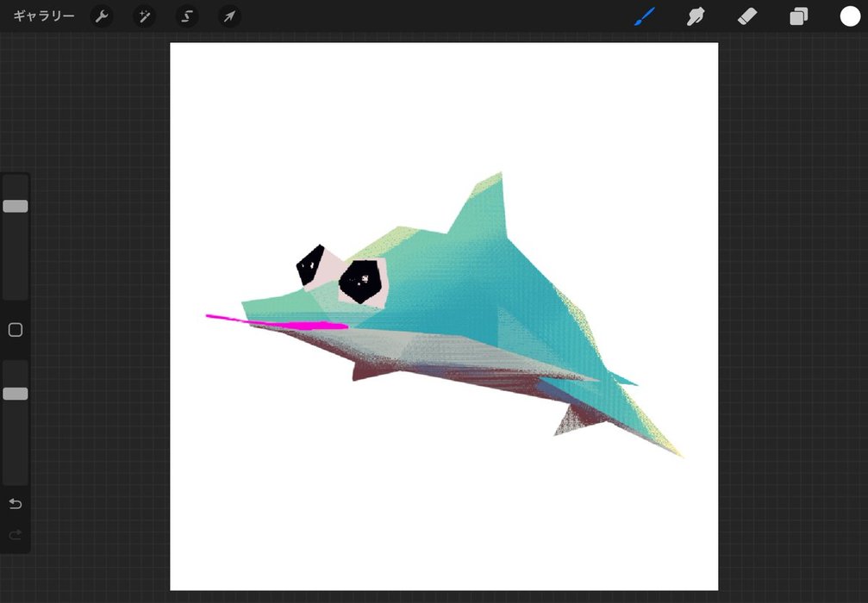Activate the Transform arrow tool

click(x=229, y=16)
